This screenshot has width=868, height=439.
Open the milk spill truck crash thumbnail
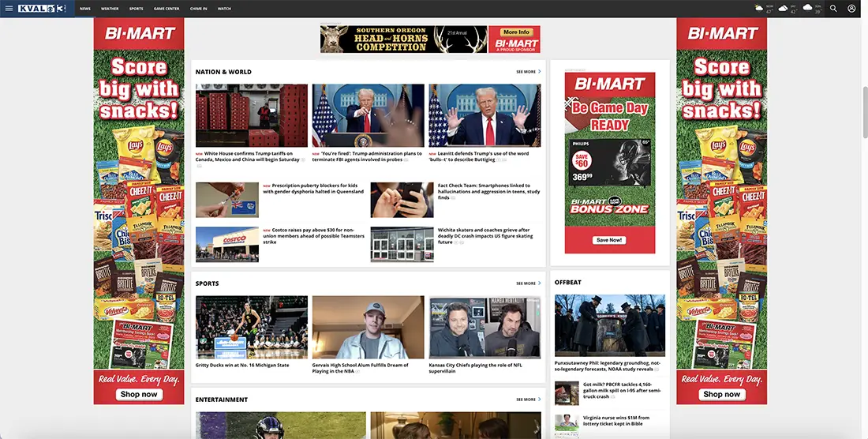coord(567,394)
